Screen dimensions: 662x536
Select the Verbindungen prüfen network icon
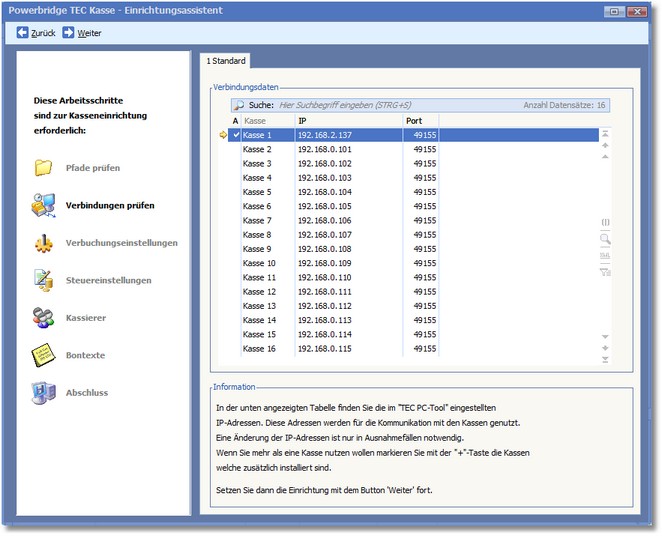[43, 205]
